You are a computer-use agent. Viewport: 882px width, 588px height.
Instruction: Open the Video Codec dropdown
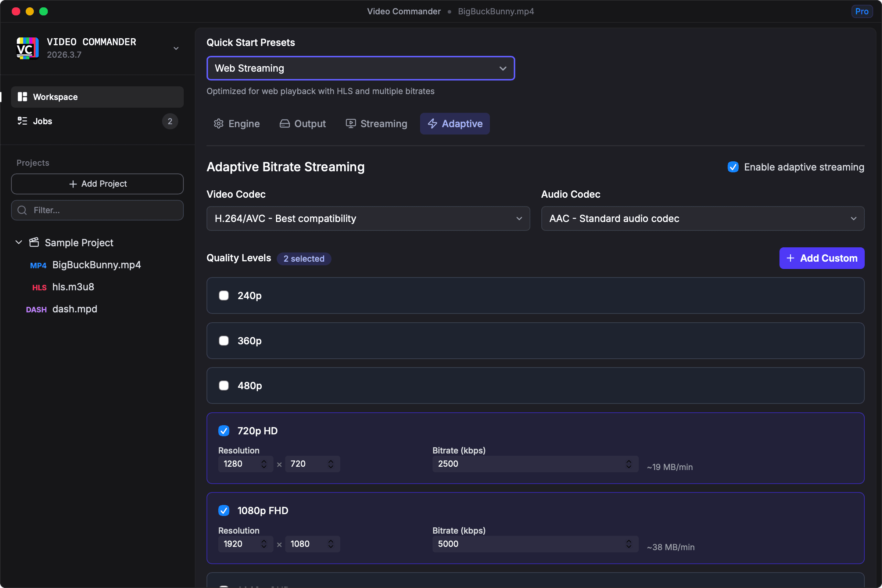tap(368, 219)
